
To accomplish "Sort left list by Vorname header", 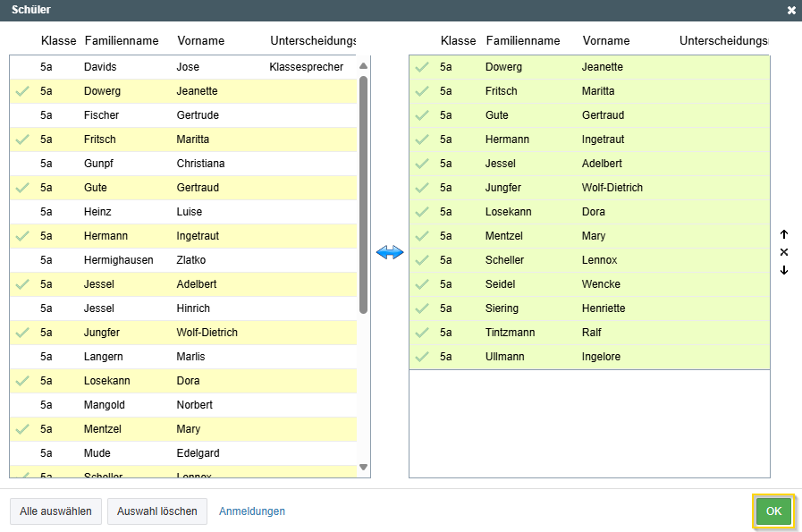I will pyautogui.click(x=200, y=40).
